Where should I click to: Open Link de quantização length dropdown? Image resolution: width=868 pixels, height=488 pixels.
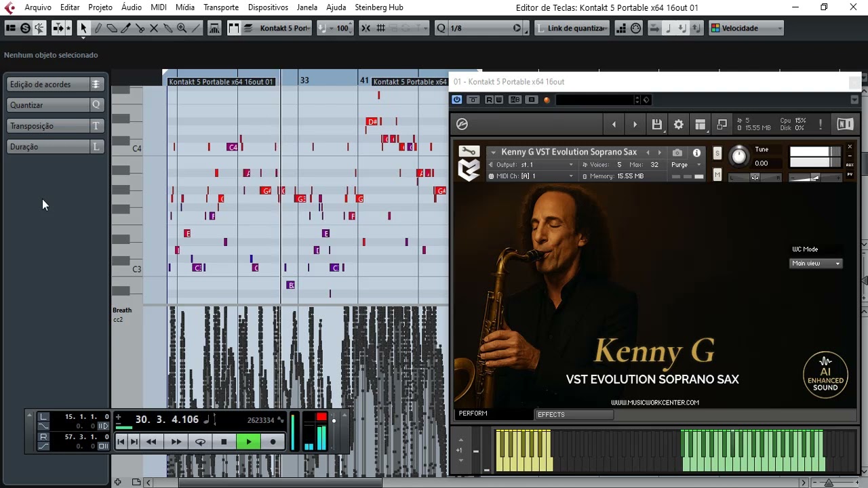[572, 28]
